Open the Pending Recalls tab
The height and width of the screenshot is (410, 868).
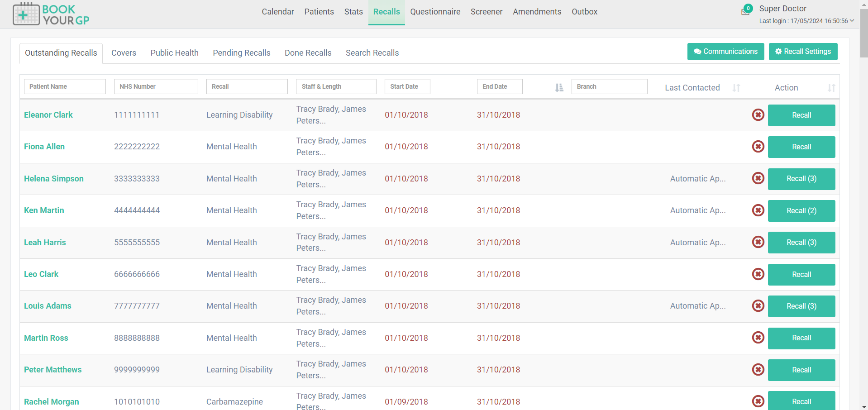[241, 53]
